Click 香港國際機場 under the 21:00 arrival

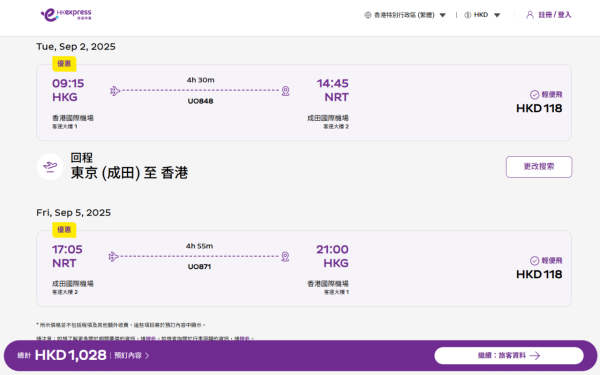pos(328,284)
